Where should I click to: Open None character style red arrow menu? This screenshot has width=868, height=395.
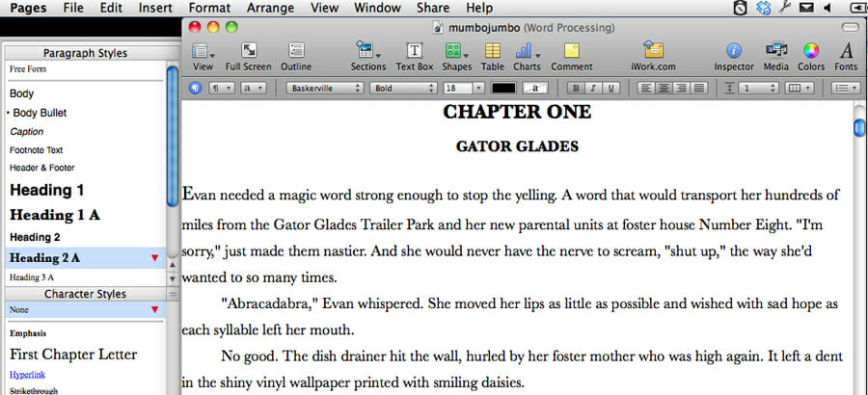click(154, 310)
